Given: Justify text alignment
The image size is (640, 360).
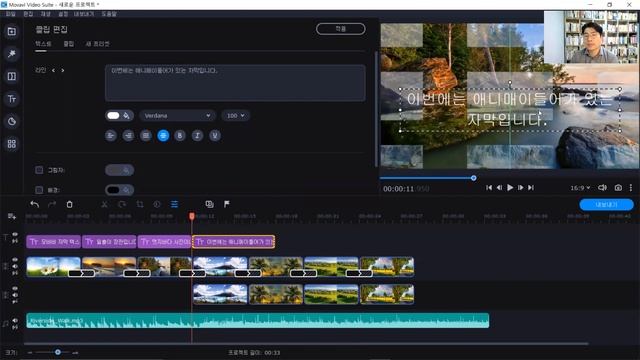Looking at the screenshot, I should [146, 136].
